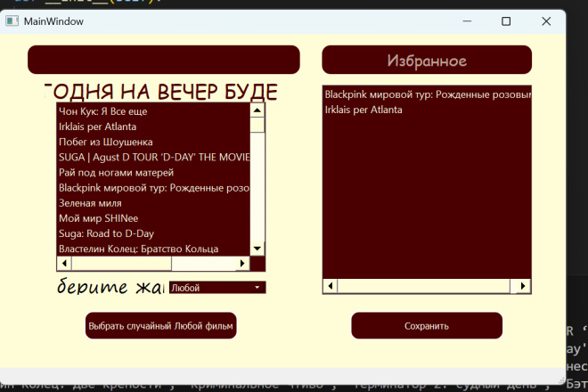
Task: Click film list scroll right arrow
Action: click(242, 264)
